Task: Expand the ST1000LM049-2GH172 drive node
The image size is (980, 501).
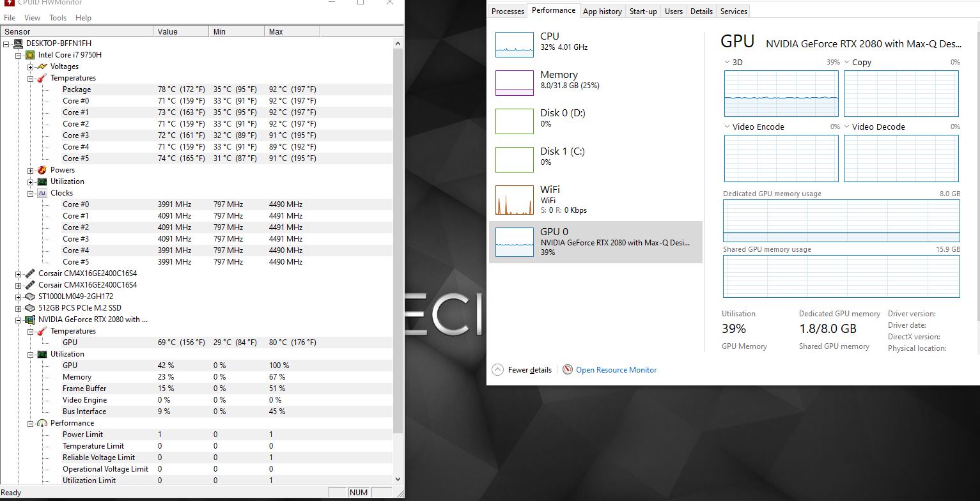Action: 19,297
